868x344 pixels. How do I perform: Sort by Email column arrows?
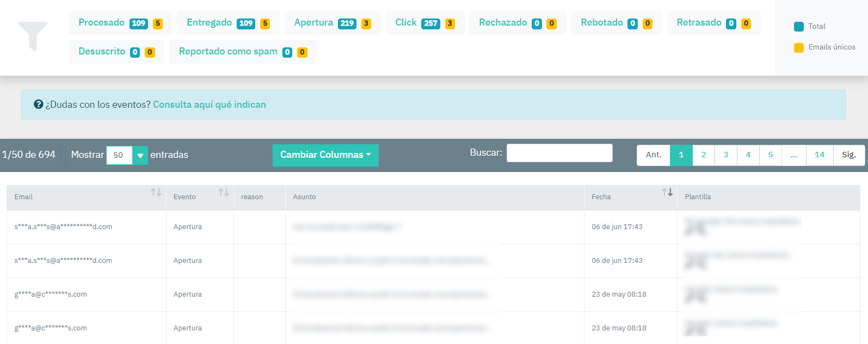pos(156,192)
